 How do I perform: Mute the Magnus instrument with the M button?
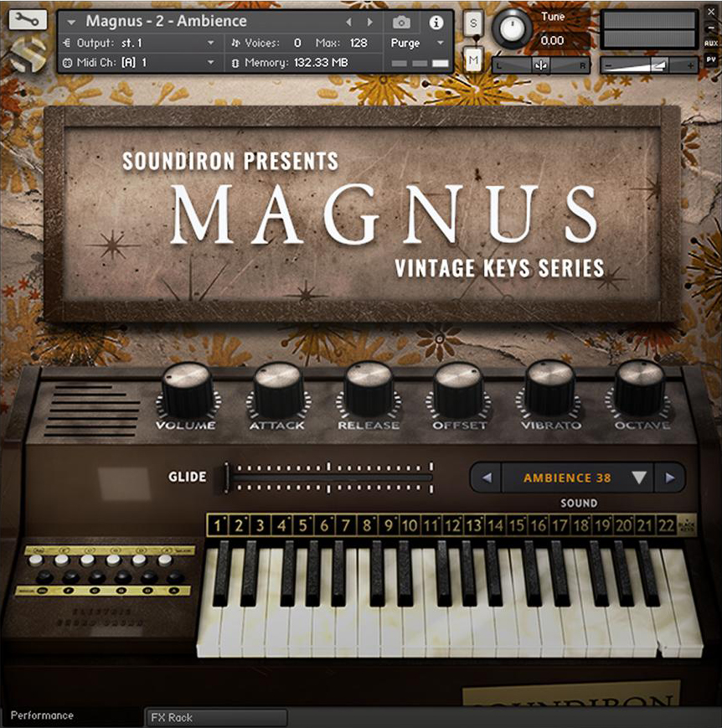pyautogui.click(x=473, y=59)
